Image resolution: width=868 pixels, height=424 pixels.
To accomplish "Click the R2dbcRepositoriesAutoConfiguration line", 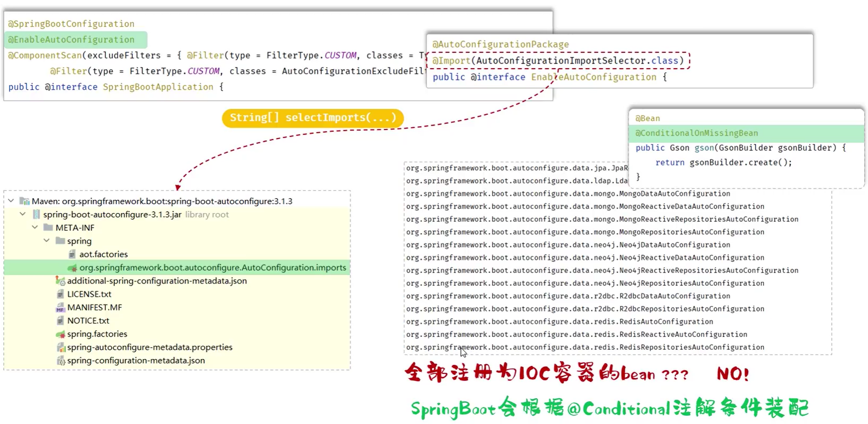I will coord(585,309).
